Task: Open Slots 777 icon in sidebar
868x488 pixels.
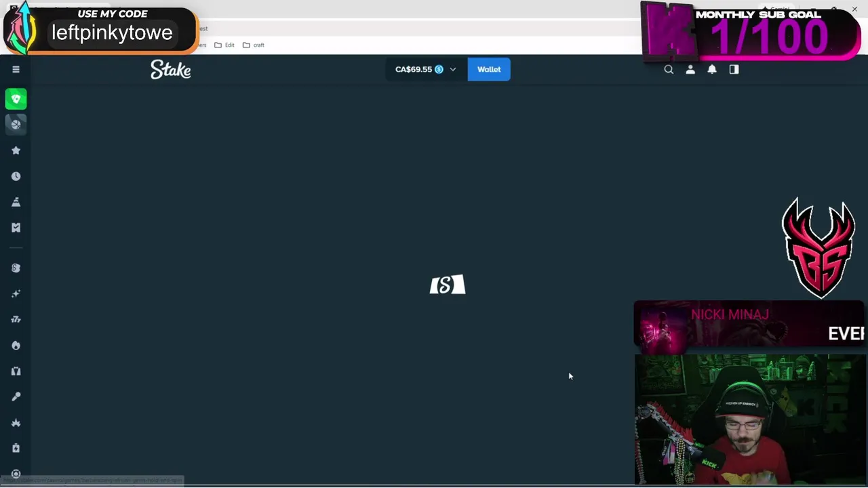Action: coord(16,319)
